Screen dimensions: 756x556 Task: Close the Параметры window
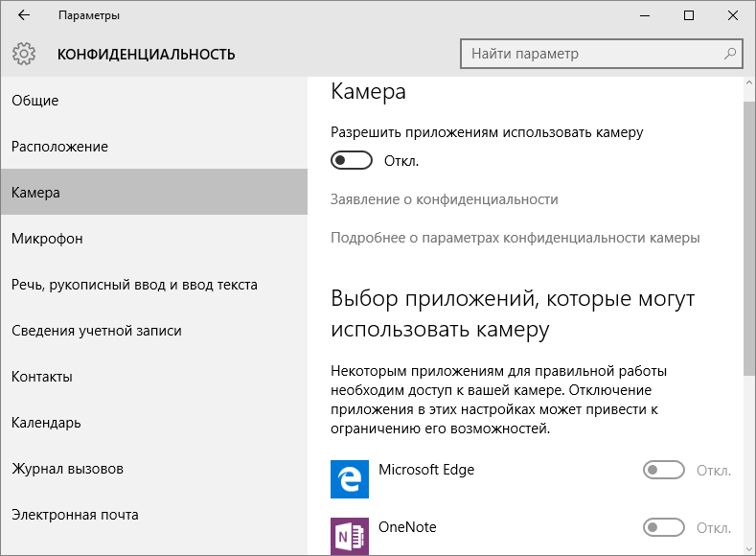733,15
